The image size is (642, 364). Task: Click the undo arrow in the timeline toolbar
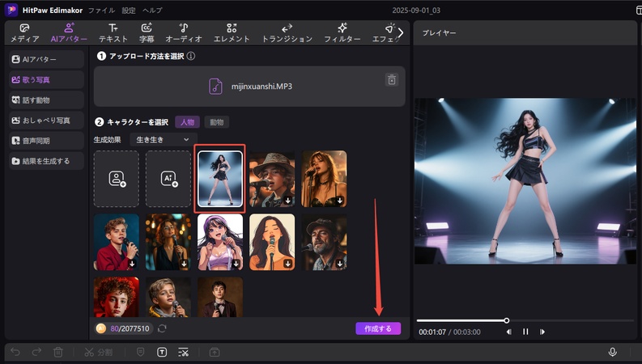click(x=15, y=352)
